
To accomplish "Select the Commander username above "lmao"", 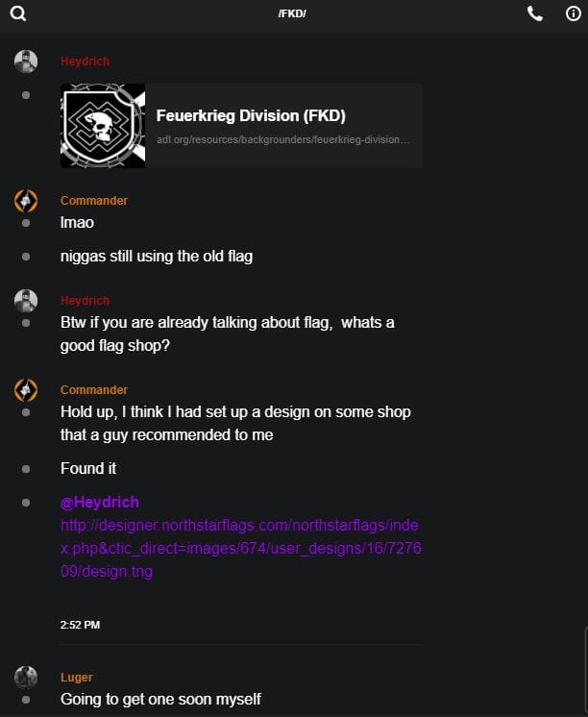I will coord(94,201).
